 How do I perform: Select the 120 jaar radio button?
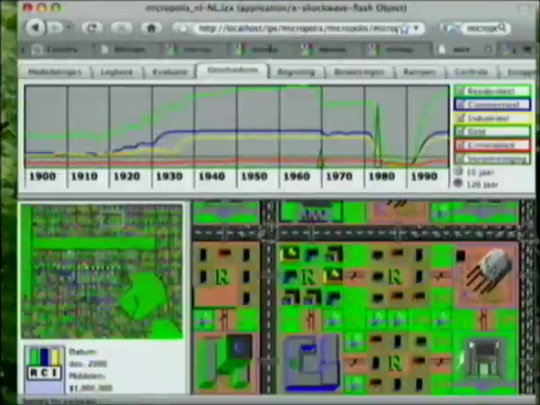[x=458, y=184]
